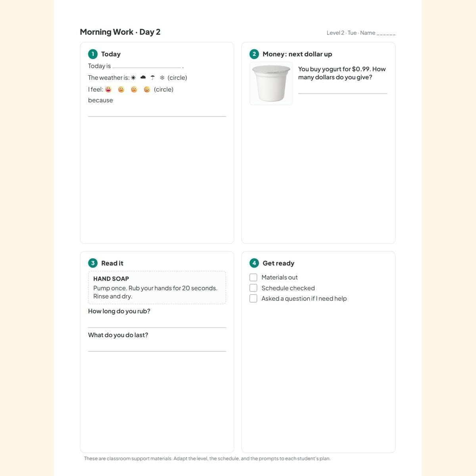The width and height of the screenshot is (476, 476).
Task: Select the cloud weather icon
Action: [x=143, y=78]
